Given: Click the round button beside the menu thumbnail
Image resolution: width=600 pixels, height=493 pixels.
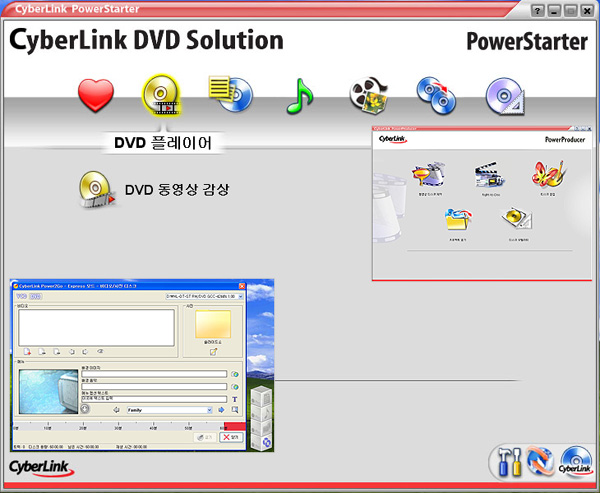Looking at the screenshot, I should pos(85,409).
